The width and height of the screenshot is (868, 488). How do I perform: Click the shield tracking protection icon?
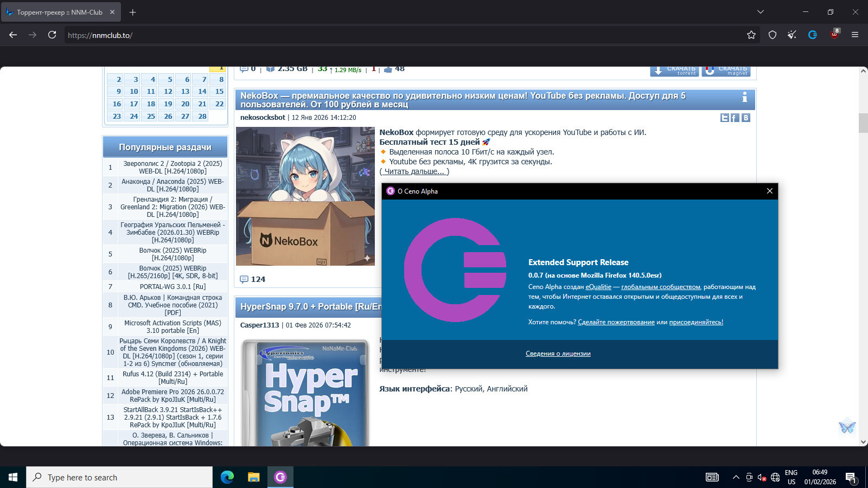[773, 35]
